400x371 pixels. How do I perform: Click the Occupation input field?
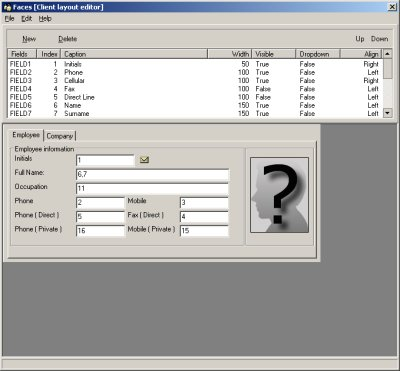(153, 189)
